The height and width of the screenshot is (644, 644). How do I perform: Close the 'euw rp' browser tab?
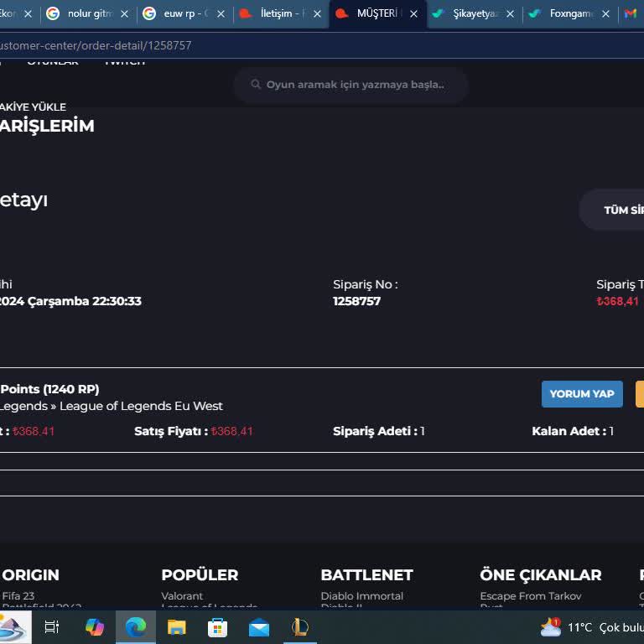click(x=221, y=14)
